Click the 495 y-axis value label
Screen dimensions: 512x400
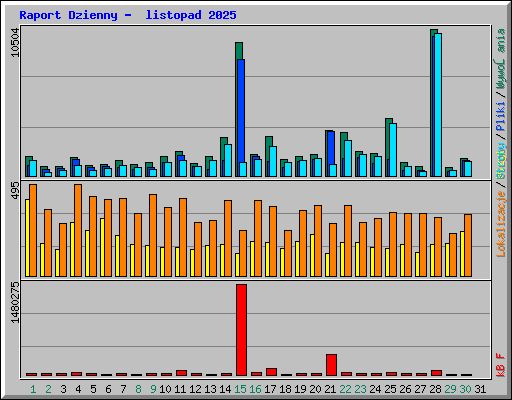(x=15, y=191)
